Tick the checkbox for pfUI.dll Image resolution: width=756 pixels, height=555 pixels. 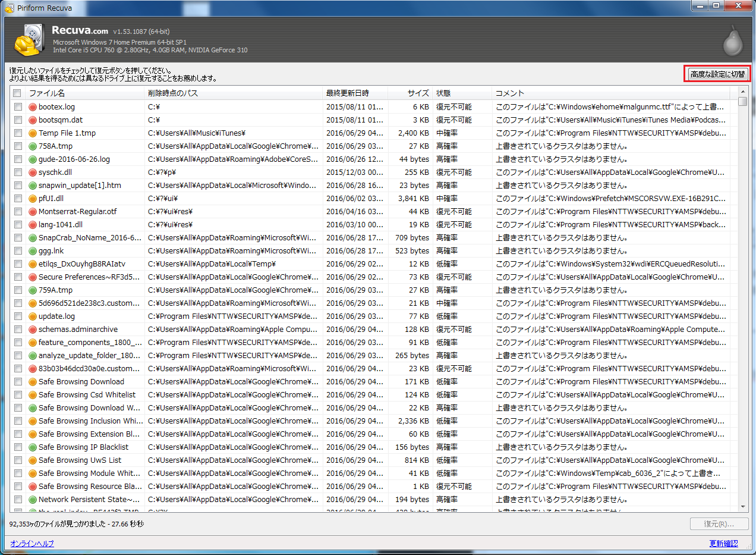(x=17, y=199)
